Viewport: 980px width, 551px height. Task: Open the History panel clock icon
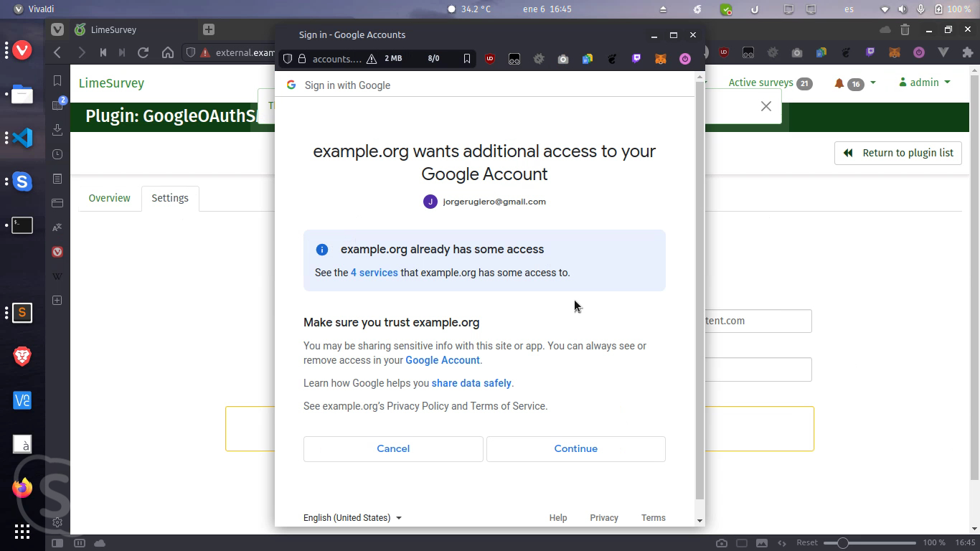57,154
